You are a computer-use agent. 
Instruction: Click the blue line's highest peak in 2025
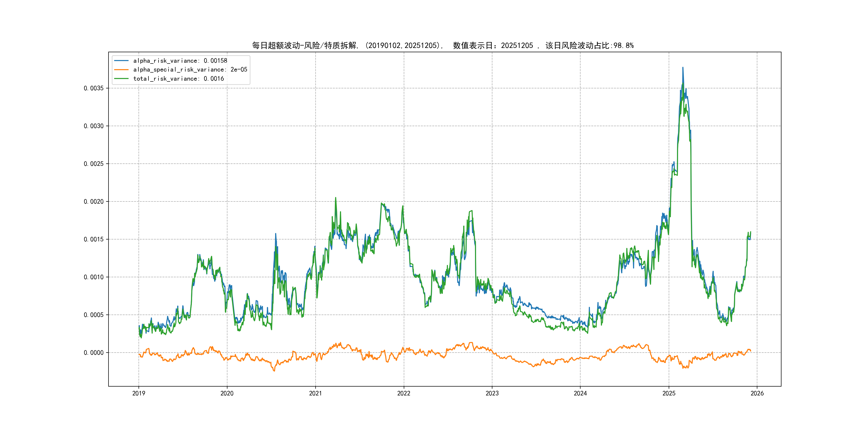[683, 68]
